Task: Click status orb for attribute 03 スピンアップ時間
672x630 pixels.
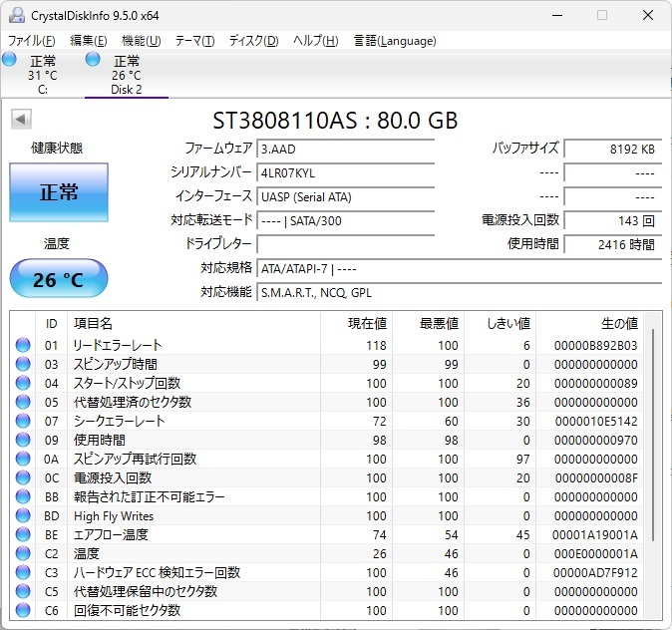Action: click(23, 364)
